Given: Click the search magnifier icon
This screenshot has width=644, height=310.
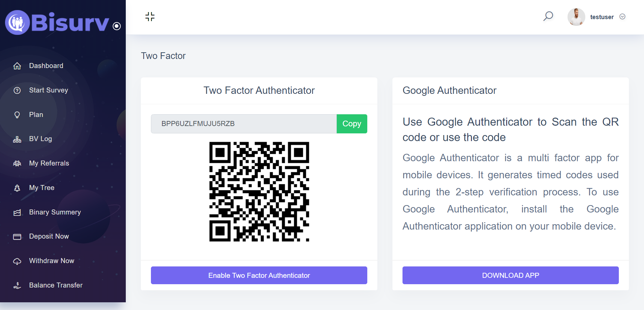Looking at the screenshot, I should 548,16.
